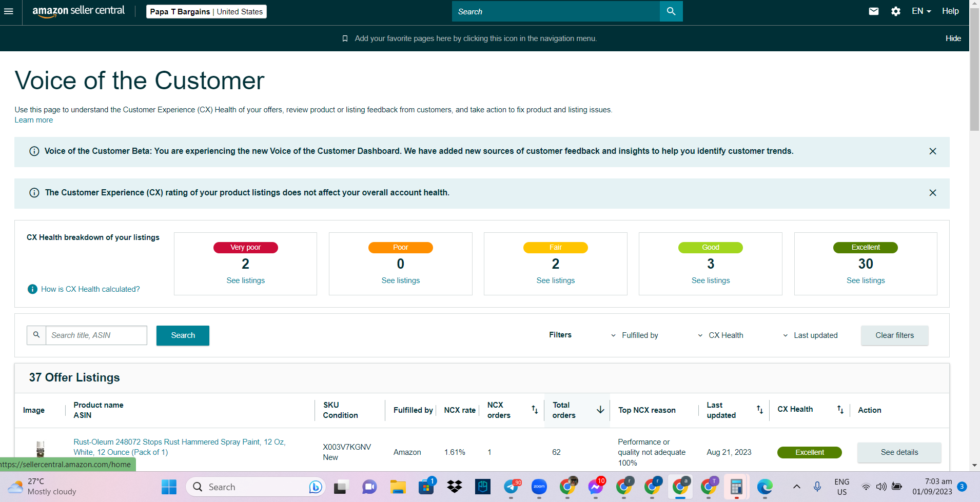Focus the Search title, ASIN field

click(x=96, y=335)
